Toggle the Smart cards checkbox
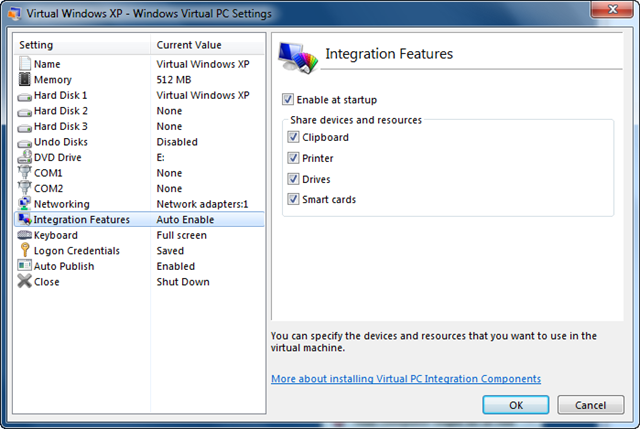Image resolution: width=640 pixels, height=429 pixels. pyautogui.click(x=293, y=199)
